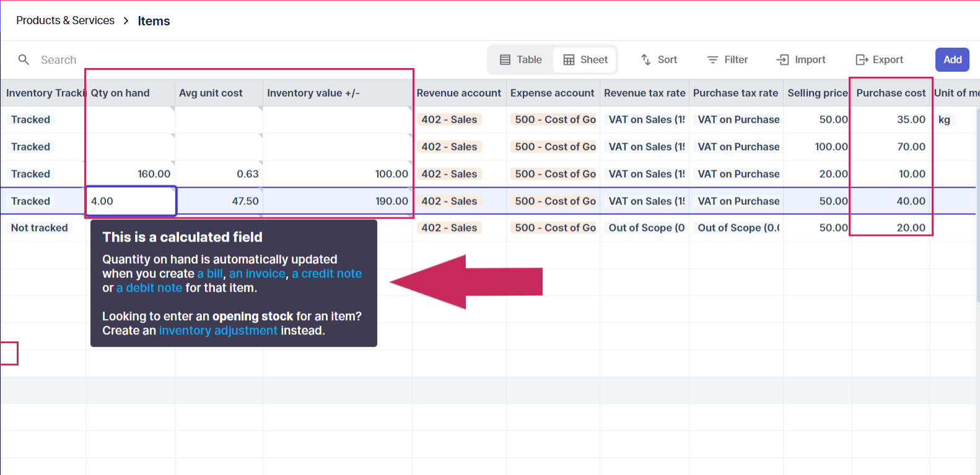This screenshot has width=980, height=475.
Task: Select the Qty on hand cell 160.00
Action: click(131, 174)
